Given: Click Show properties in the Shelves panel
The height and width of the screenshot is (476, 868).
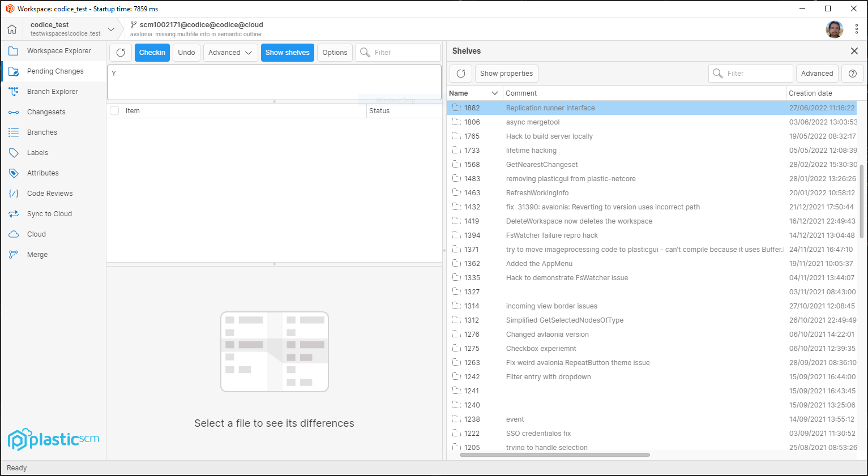Looking at the screenshot, I should tap(506, 73).
